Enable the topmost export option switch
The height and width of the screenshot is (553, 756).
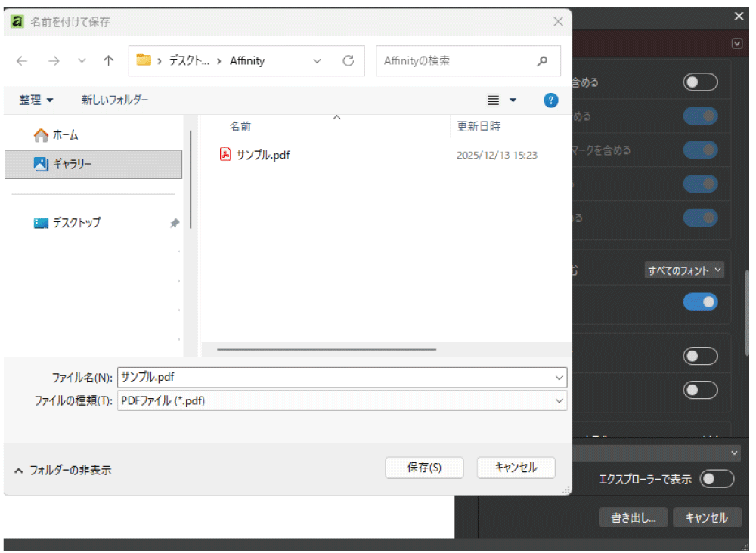click(x=700, y=82)
